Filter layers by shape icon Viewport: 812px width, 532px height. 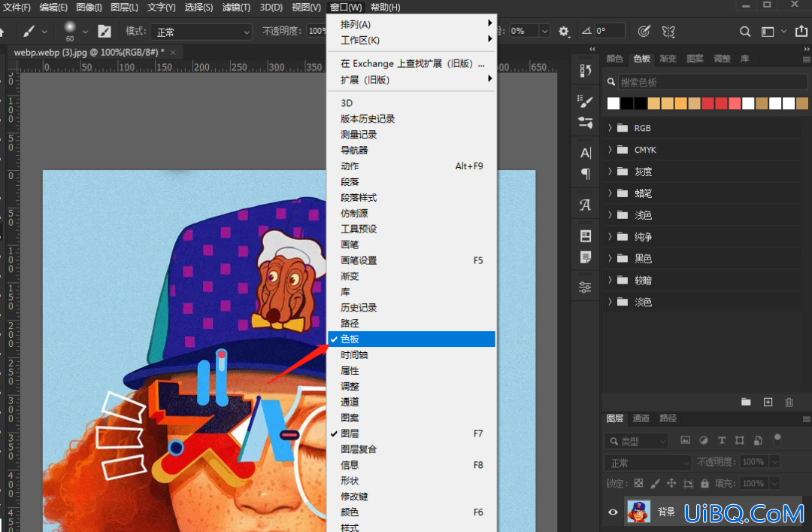740,440
